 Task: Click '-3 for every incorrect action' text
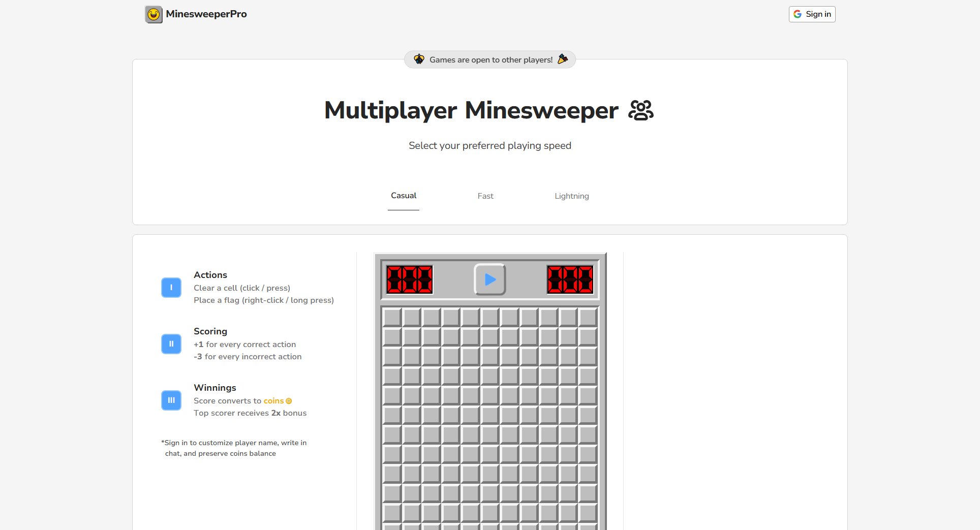[248, 357]
